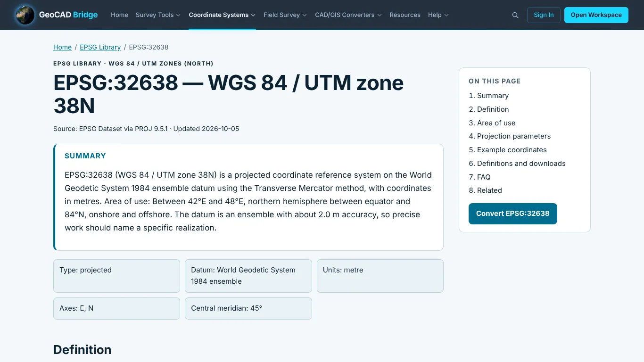Select the Datum World Geodetic System card

[248, 276]
